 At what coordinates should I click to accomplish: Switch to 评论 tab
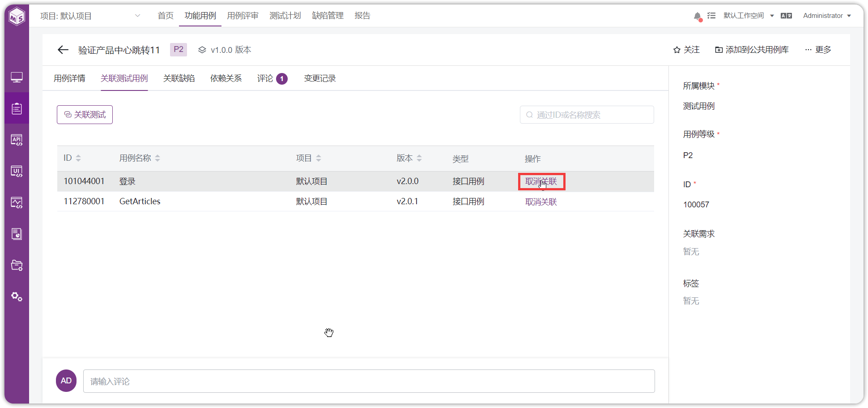tap(272, 78)
